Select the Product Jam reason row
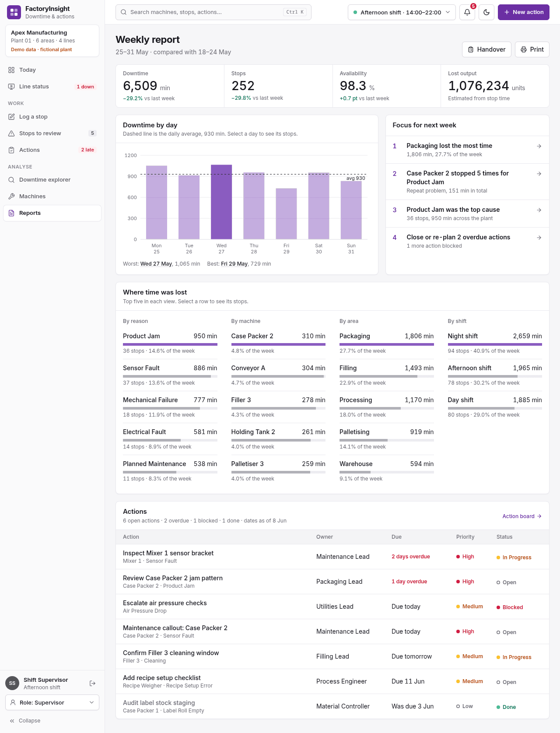 (x=170, y=343)
